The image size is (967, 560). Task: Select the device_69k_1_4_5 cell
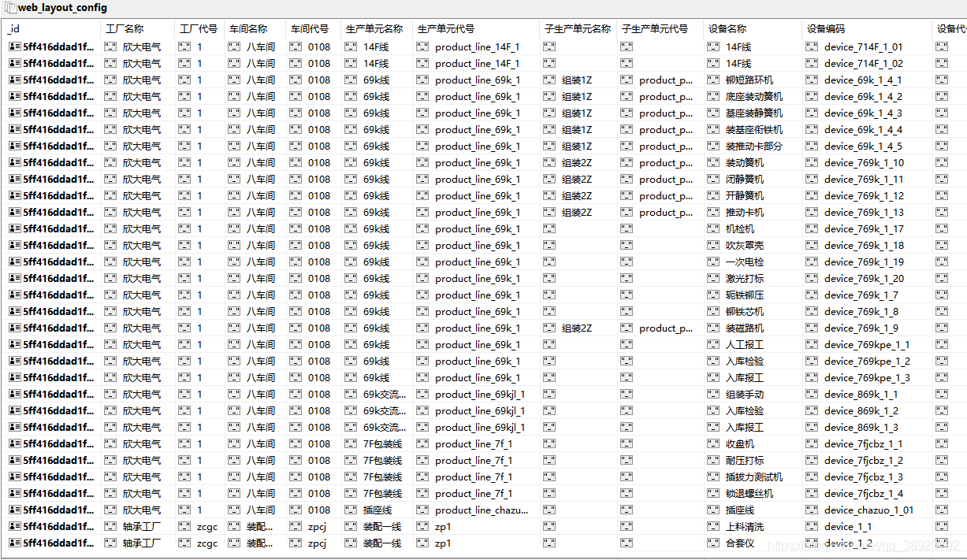click(863, 146)
